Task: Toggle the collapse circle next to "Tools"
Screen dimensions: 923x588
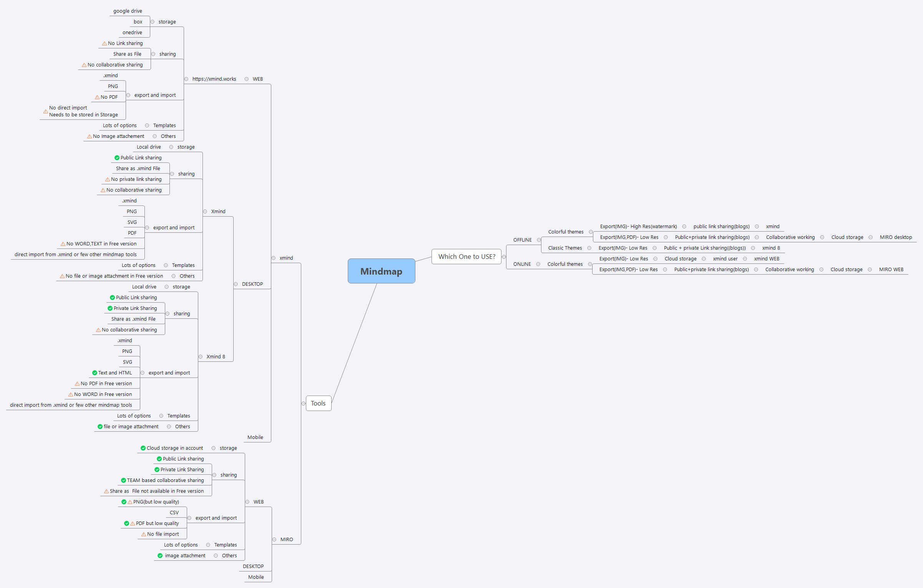Action: tap(303, 403)
